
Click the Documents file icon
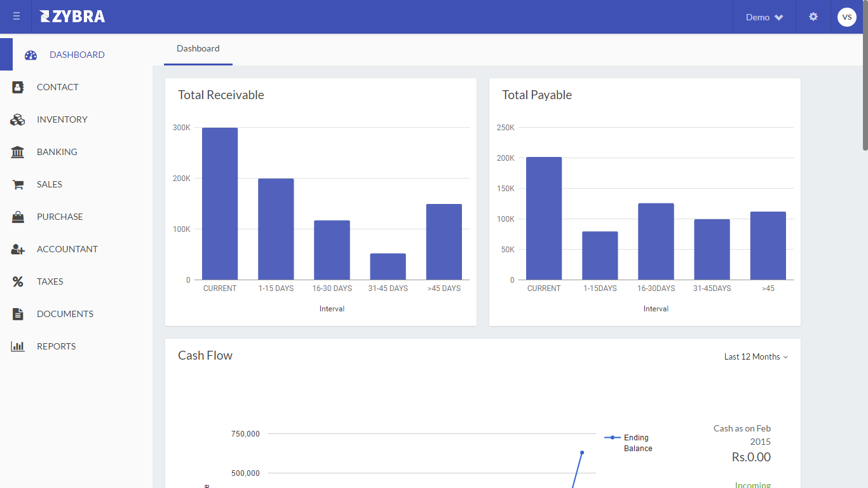[18, 314]
